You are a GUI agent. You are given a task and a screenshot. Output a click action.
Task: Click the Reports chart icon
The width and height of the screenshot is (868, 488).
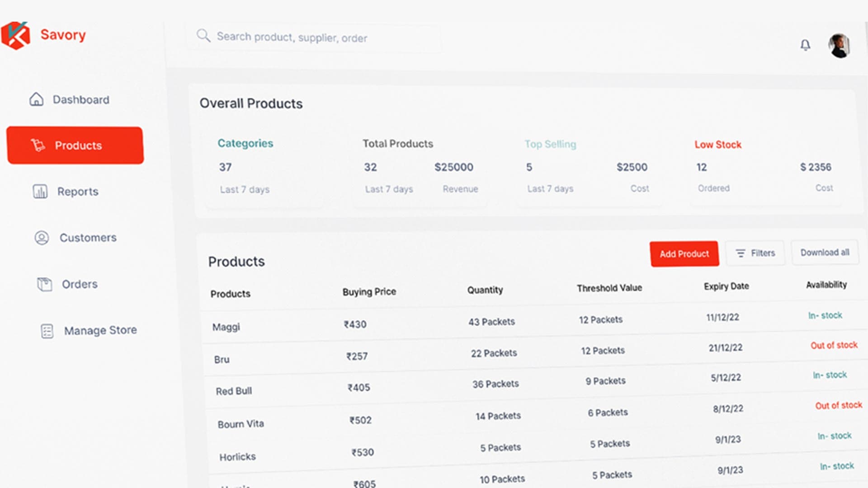(40, 191)
